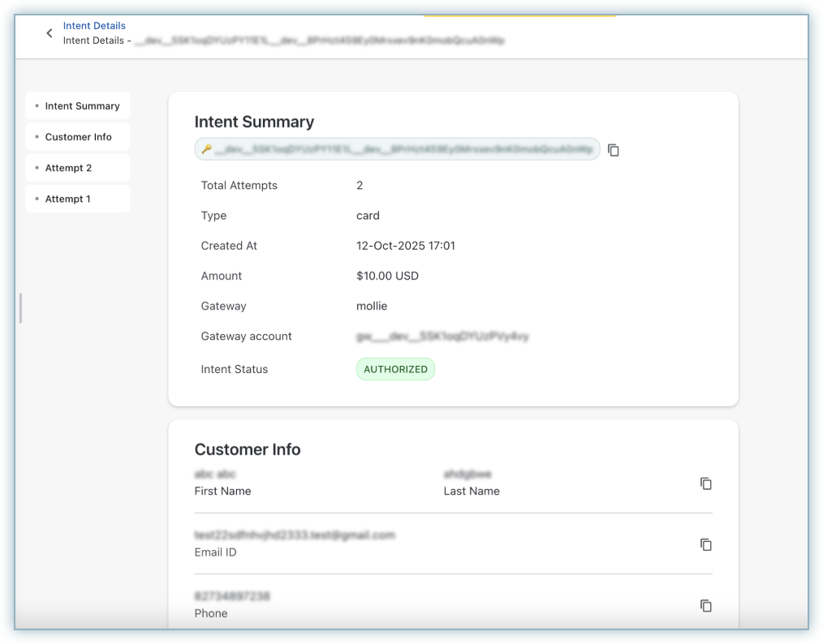Click the Created At date value
Image resolution: width=823 pixels, height=644 pixels.
point(405,246)
